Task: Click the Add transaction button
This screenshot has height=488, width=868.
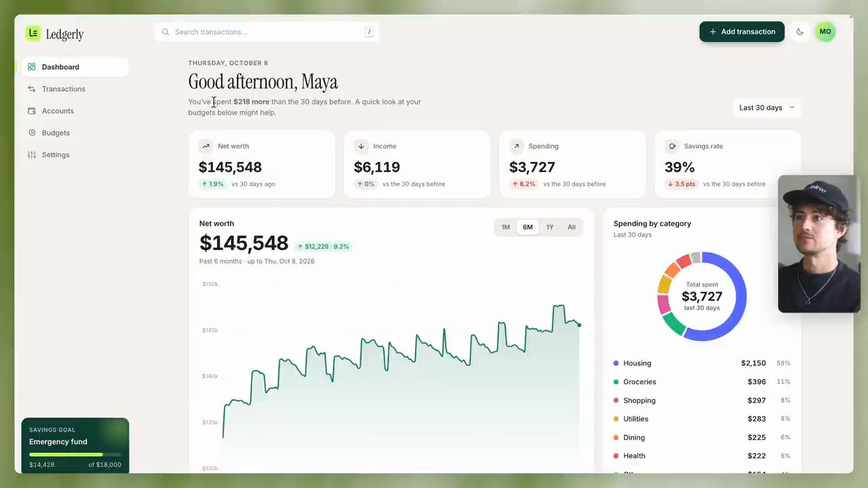Action: click(742, 32)
